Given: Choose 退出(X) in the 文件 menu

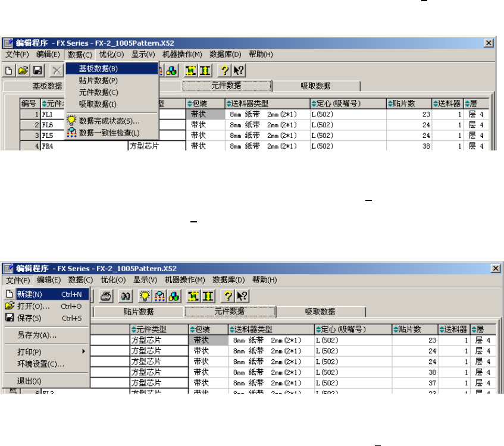Looking at the screenshot, I should pos(46,381).
